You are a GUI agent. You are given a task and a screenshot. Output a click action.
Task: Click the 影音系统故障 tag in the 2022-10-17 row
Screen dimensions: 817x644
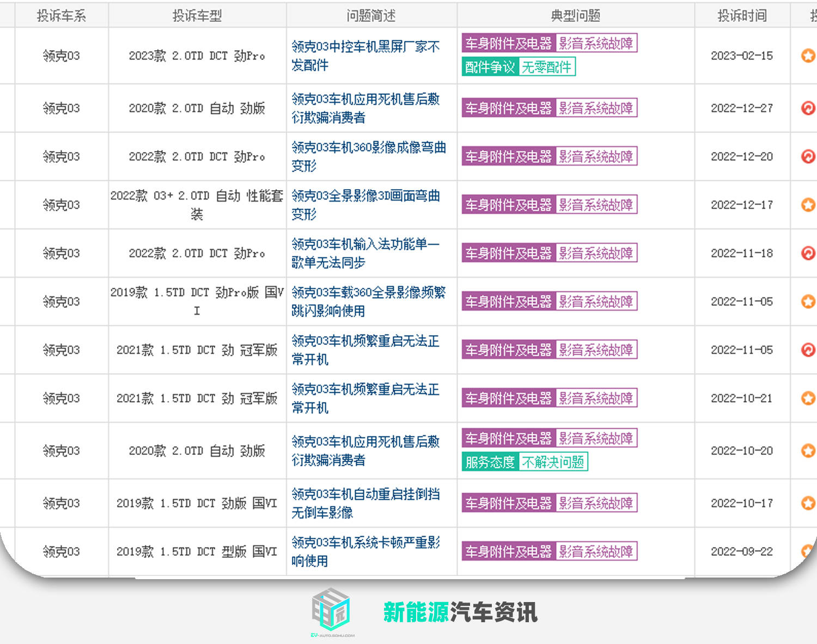pos(596,503)
